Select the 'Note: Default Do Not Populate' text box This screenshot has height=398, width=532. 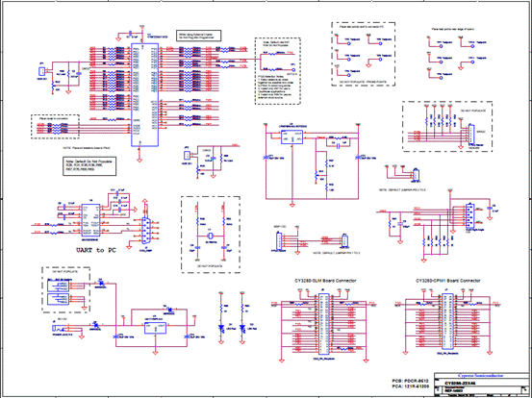(x=89, y=165)
